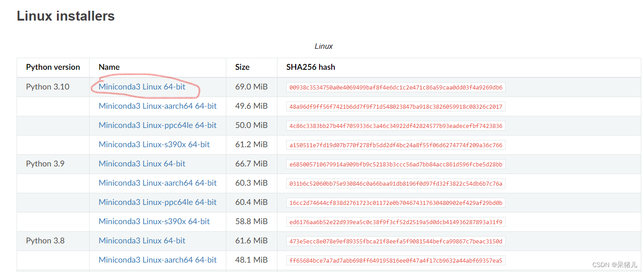
Task: Open Miniconda3 Linux-ppc64le 64-bit link sized 50.0 MiB
Action: pyautogui.click(x=158, y=125)
